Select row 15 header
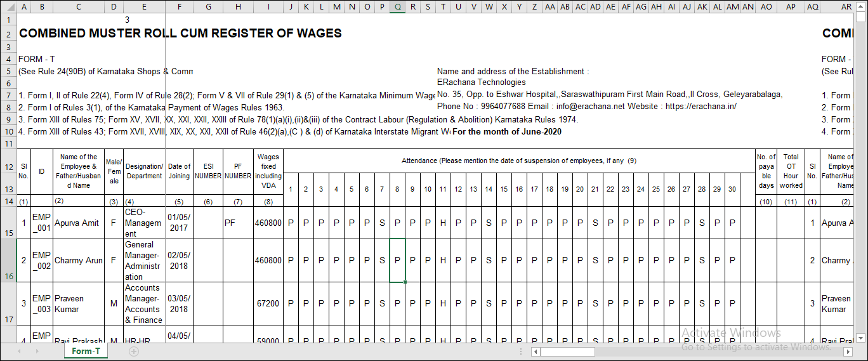This screenshot has width=868, height=361. pos(8,223)
